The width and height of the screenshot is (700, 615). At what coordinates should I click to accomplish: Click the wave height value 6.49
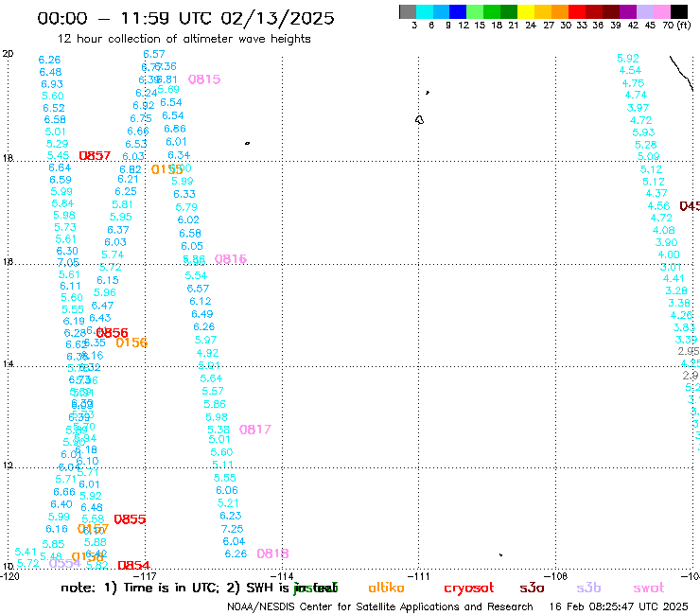tap(202, 314)
